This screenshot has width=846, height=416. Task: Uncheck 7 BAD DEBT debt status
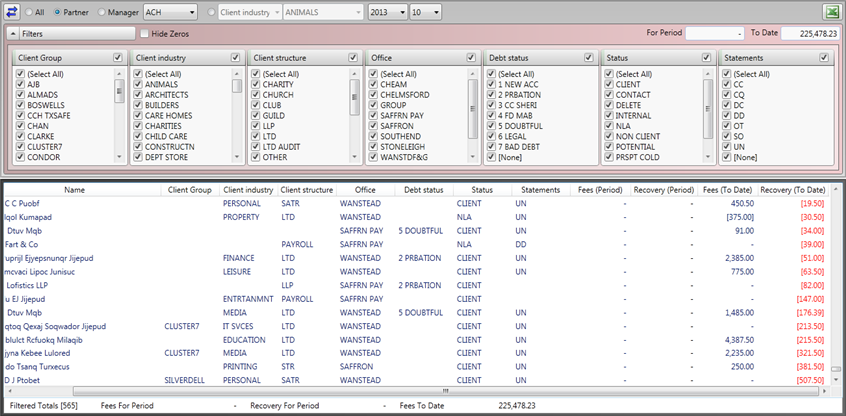[x=491, y=147]
